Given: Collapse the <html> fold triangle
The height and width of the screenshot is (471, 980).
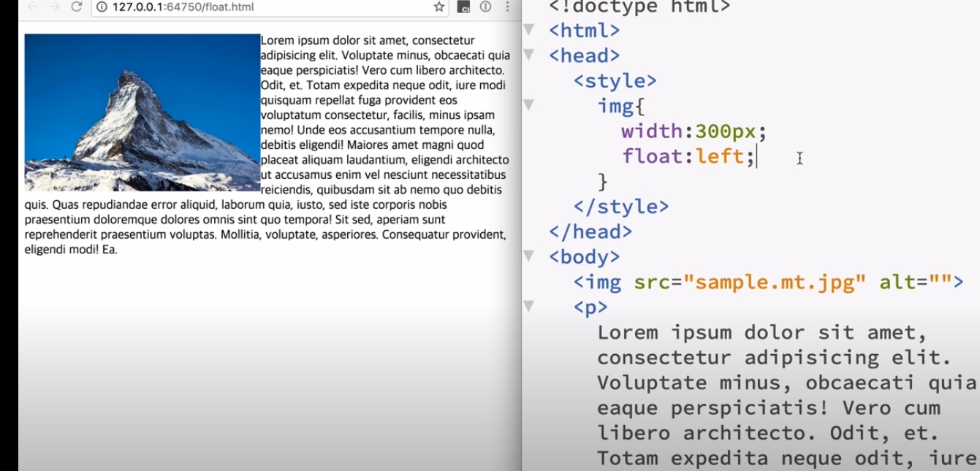Looking at the screenshot, I should pyautogui.click(x=529, y=30).
